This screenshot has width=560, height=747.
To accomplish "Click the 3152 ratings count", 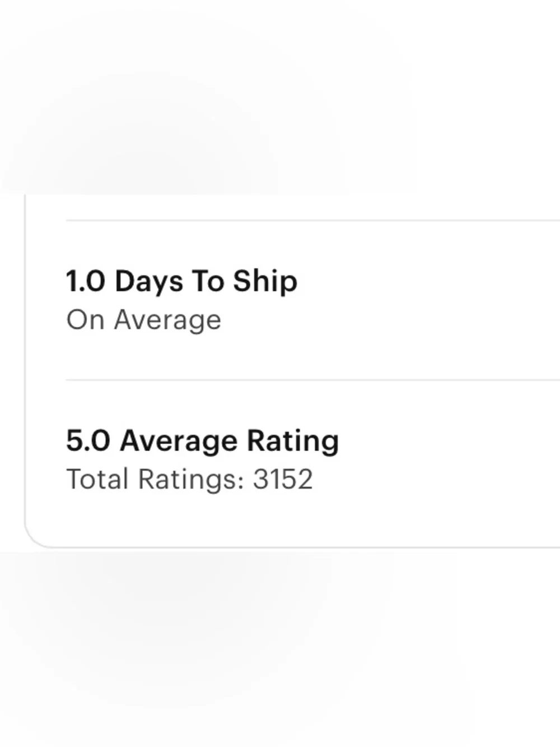I will pos(283,479).
